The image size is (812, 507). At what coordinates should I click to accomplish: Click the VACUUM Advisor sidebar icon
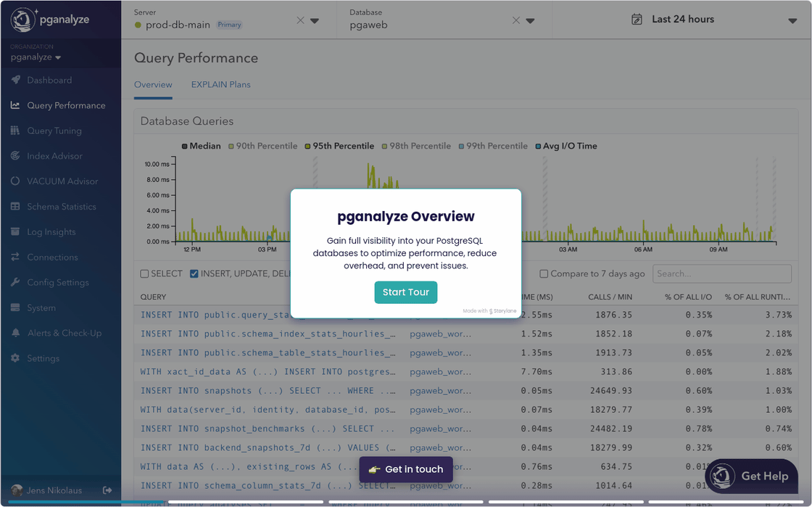[x=15, y=181]
